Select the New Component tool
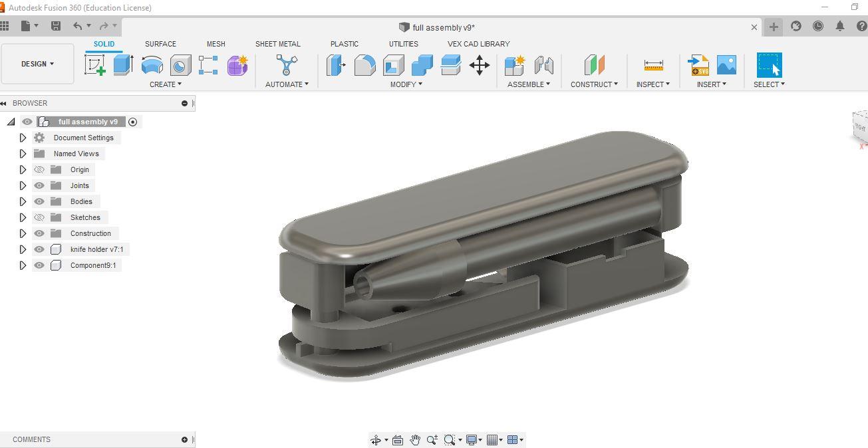The height and width of the screenshot is (448, 868). coord(515,65)
